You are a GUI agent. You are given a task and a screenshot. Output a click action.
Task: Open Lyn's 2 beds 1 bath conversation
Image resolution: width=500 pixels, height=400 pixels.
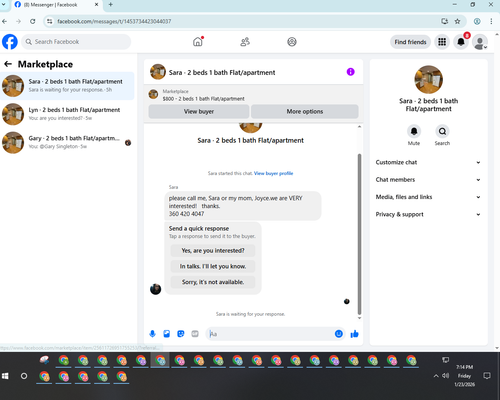pyautogui.click(x=67, y=114)
